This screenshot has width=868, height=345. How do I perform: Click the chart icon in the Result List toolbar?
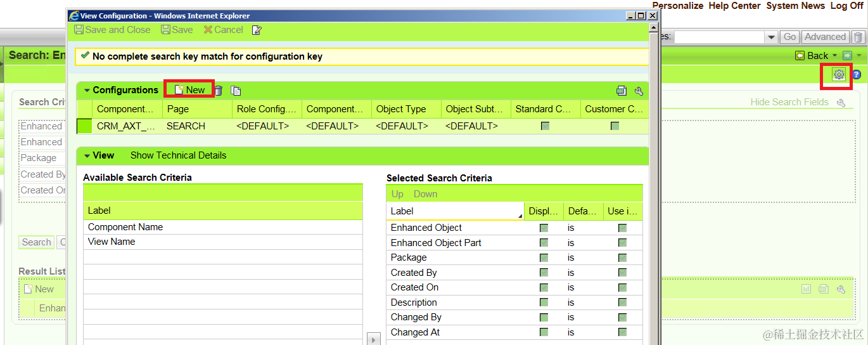(x=806, y=289)
